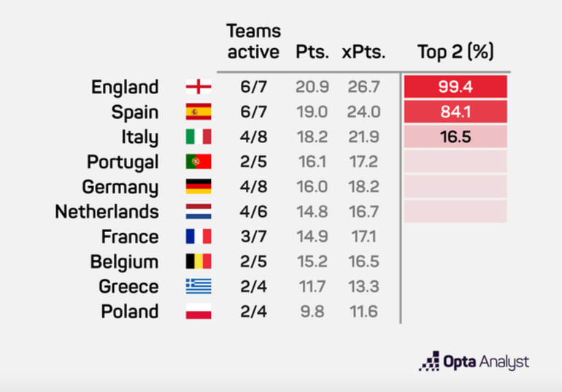The height and width of the screenshot is (392, 562).
Task: Click England's 99.4 red cell
Action: (x=455, y=88)
